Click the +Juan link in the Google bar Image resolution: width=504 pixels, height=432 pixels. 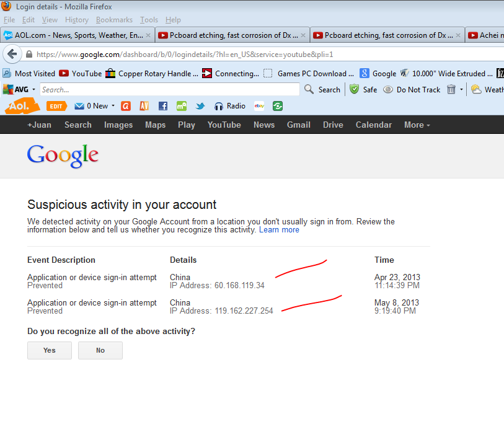[39, 125]
